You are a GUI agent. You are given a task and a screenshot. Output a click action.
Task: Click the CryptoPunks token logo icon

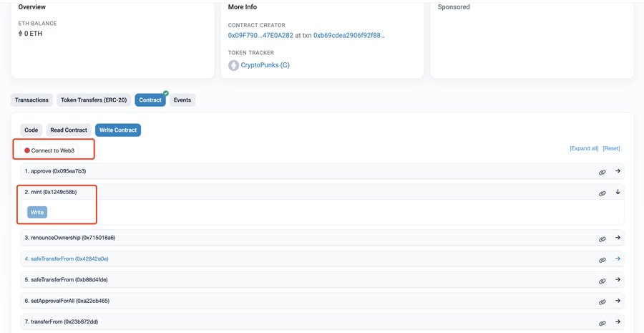[233, 65]
